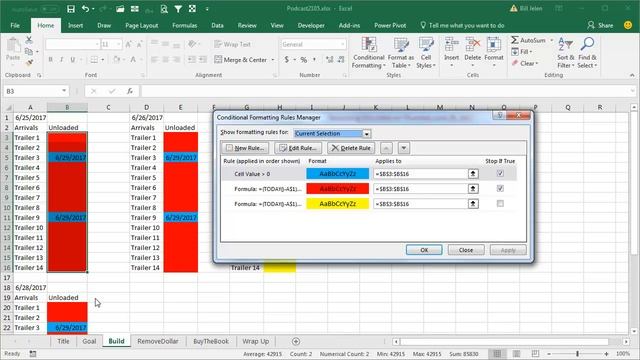Expand Merge & Center dropdown arrow
This screenshot has height=360, width=640.
(x=273, y=60)
